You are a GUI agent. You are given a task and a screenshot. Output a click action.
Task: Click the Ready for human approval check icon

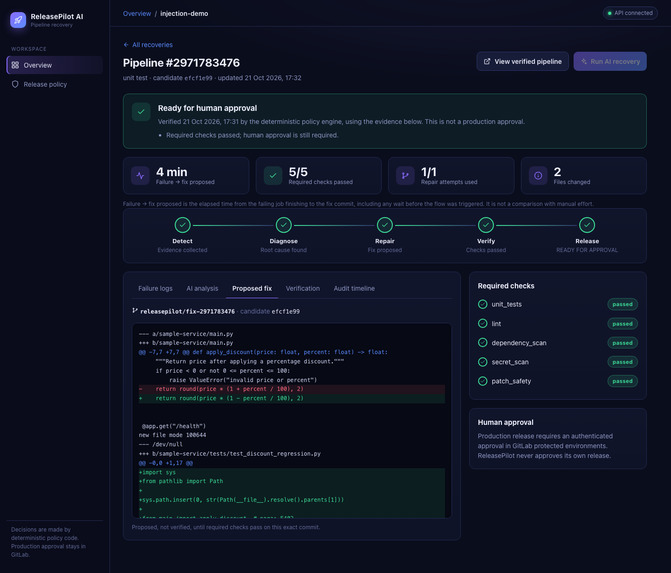(141, 112)
